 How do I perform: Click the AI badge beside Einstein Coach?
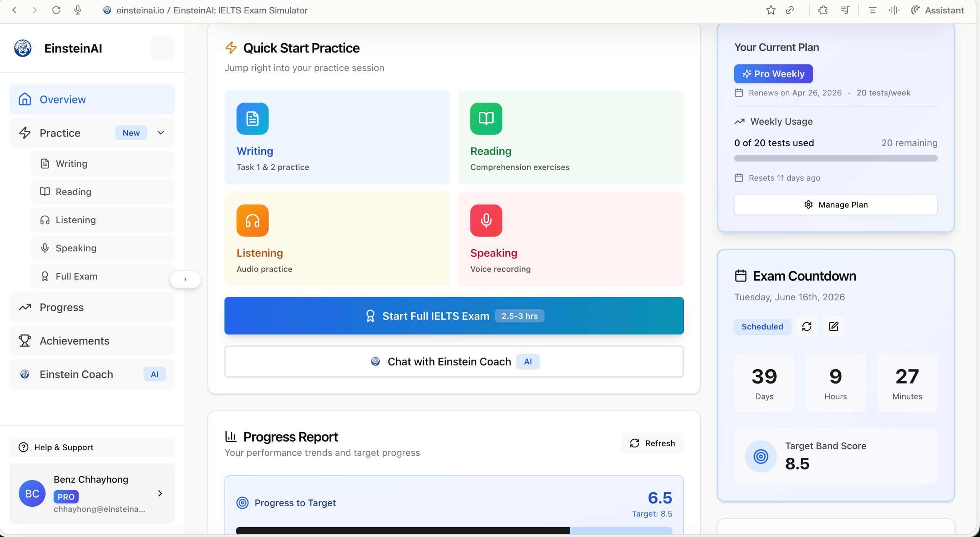(x=155, y=374)
